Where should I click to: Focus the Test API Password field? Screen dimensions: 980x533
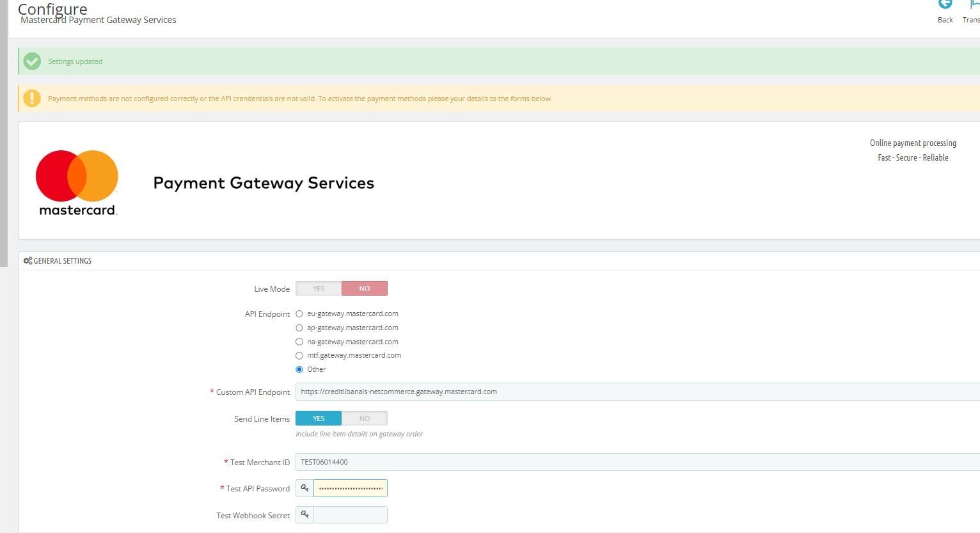tap(351, 488)
